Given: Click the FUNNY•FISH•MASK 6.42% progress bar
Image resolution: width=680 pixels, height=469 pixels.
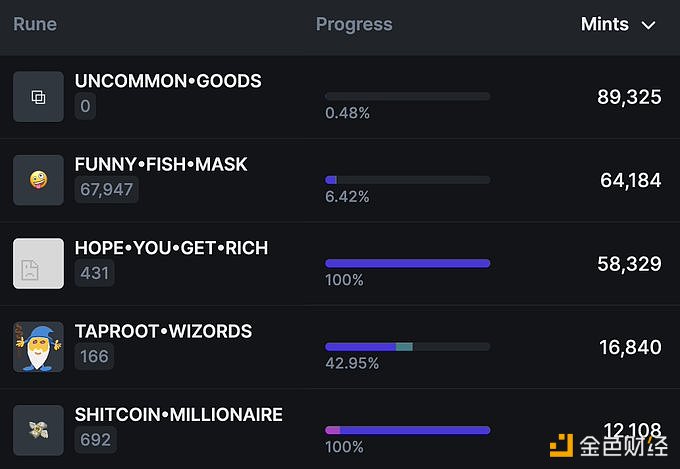Looking at the screenshot, I should pos(408,180).
